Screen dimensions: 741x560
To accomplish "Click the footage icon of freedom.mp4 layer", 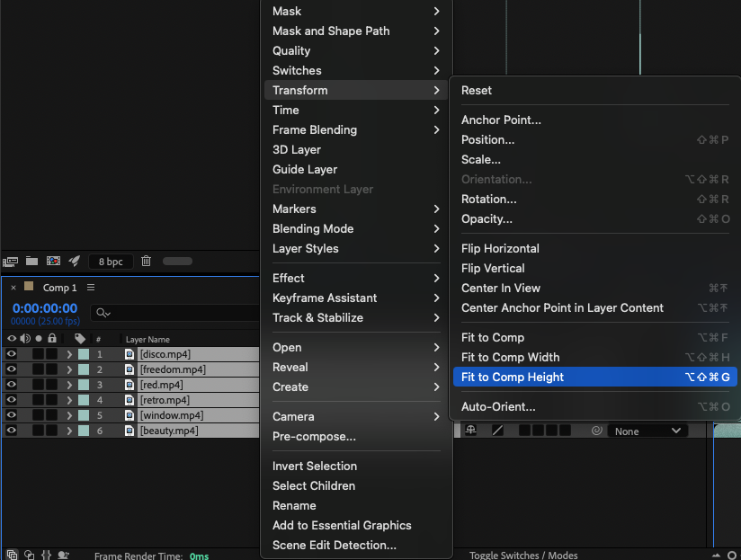I will click(129, 369).
